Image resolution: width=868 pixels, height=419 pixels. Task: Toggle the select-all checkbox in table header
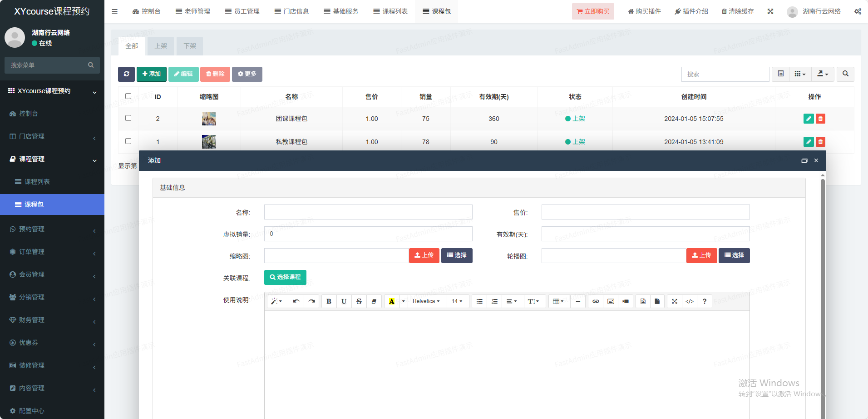tap(128, 96)
